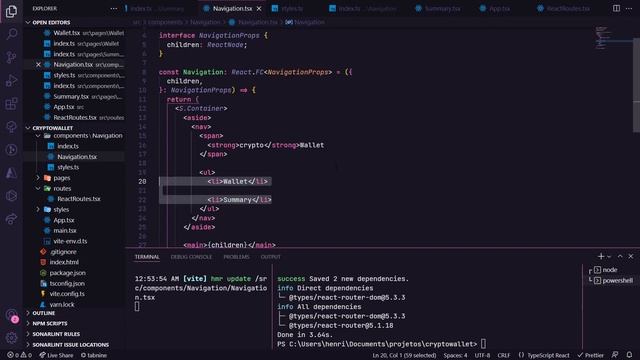The width and height of the screenshot is (640, 360).
Task: Switch to the Summary.tsx editor tab
Action: click(438, 9)
